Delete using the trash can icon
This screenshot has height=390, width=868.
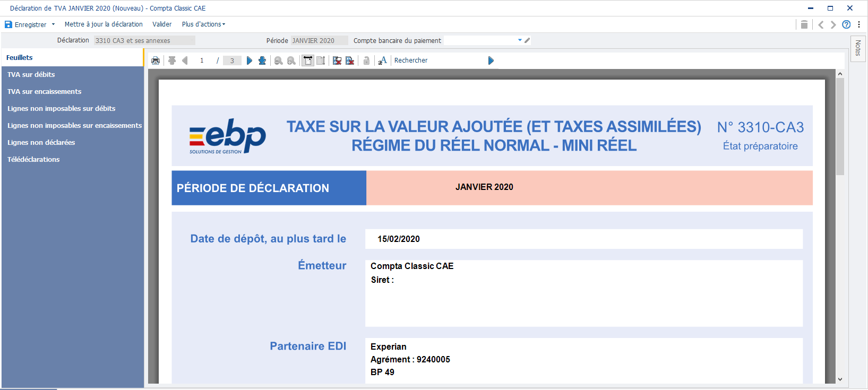[x=804, y=24]
